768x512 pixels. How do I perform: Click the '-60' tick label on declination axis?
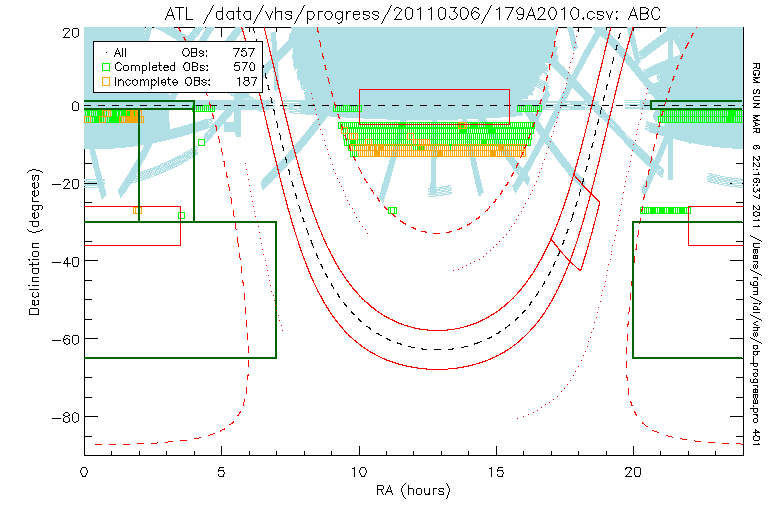(65, 338)
